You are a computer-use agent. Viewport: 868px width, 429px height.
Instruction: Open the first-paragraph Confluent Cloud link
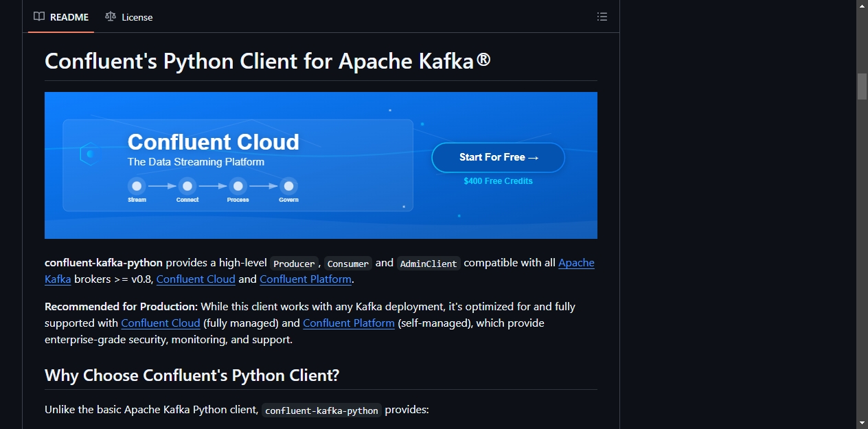(196, 279)
